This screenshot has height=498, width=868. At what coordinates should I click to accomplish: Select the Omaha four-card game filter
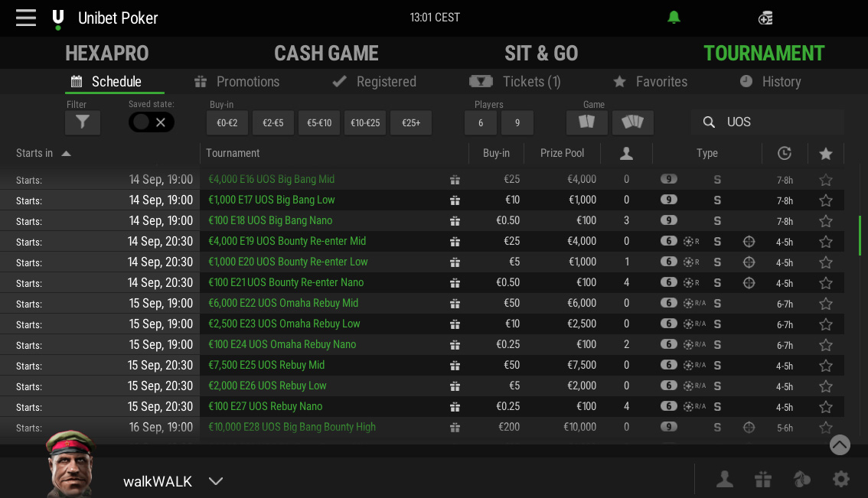pyautogui.click(x=633, y=122)
